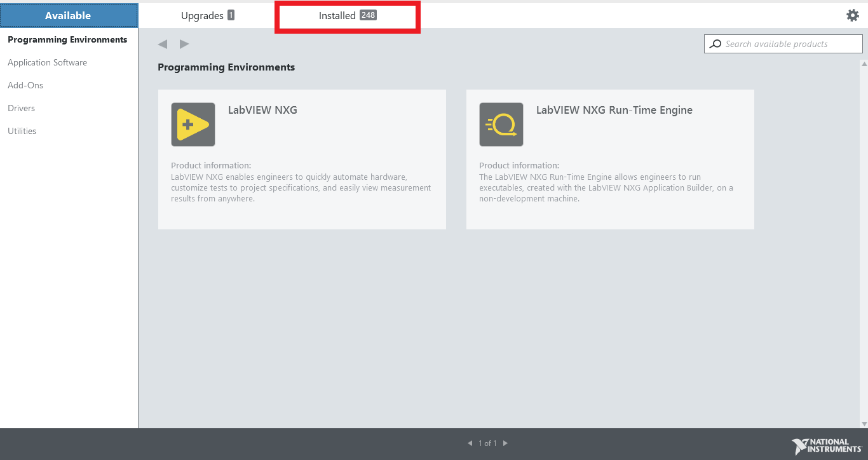Click the scrollbar down arrow
868x460 pixels.
864,424
